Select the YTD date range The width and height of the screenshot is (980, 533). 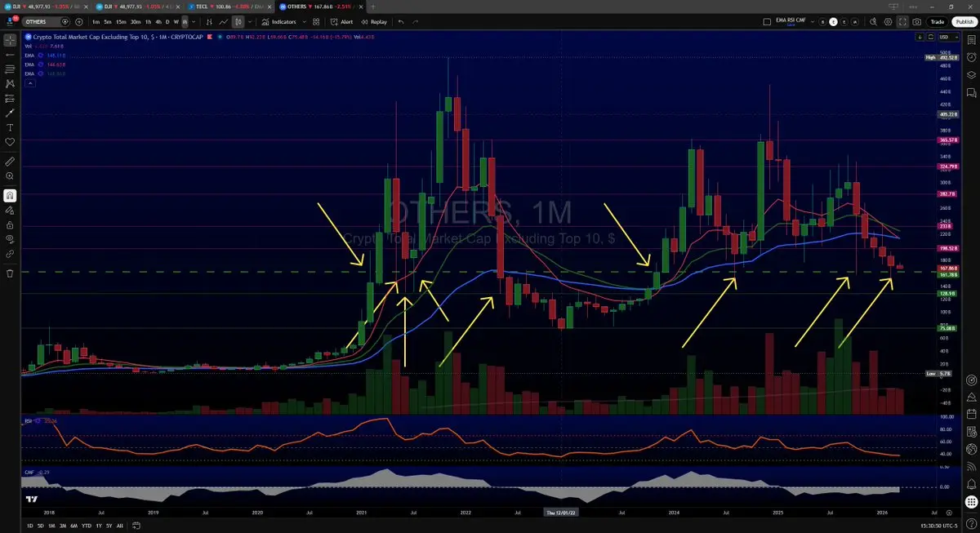pyautogui.click(x=87, y=526)
